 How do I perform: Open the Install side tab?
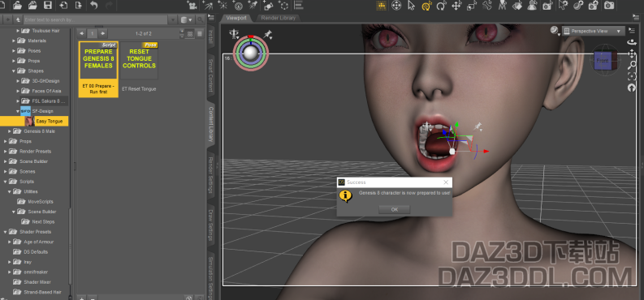(210, 36)
